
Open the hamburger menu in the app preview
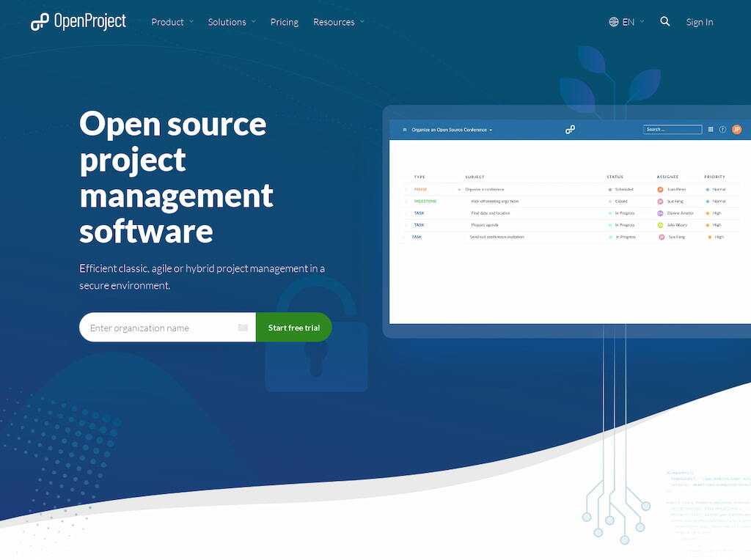[x=405, y=130]
